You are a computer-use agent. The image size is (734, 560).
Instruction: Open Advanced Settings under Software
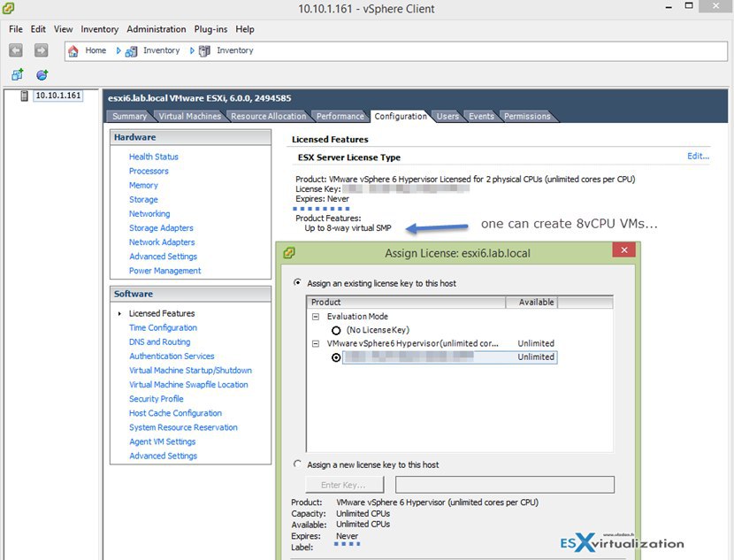point(163,456)
